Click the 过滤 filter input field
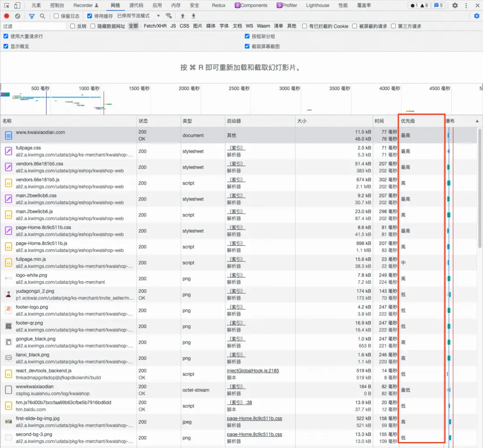This screenshot has width=483, height=448. 33,26
